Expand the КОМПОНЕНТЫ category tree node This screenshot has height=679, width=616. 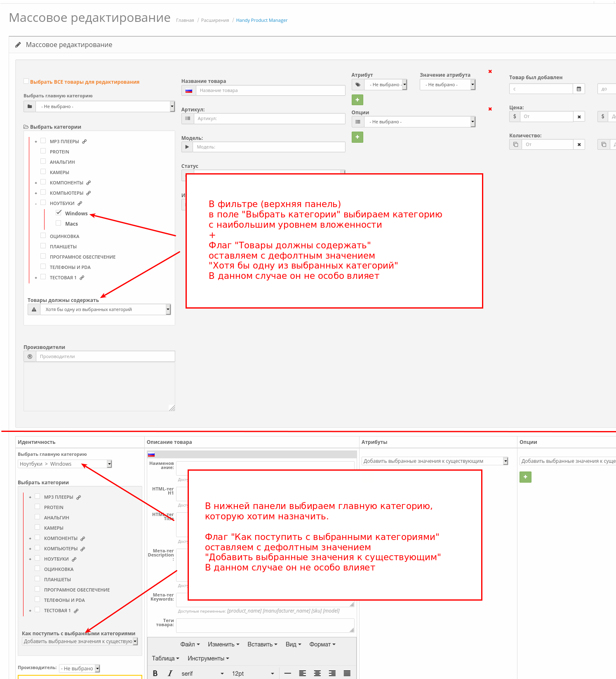coord(36,183)
